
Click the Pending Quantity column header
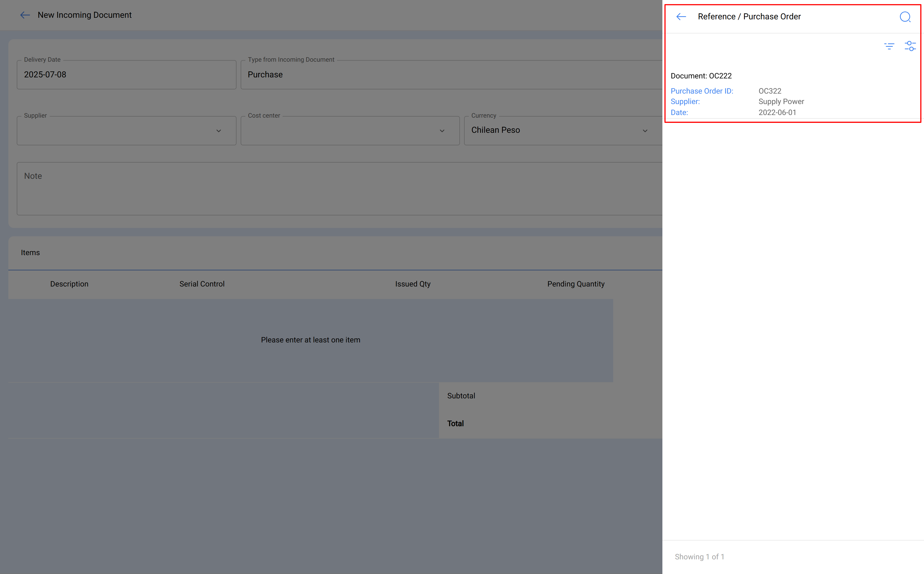pyautogui.click(x=576, y=284)
